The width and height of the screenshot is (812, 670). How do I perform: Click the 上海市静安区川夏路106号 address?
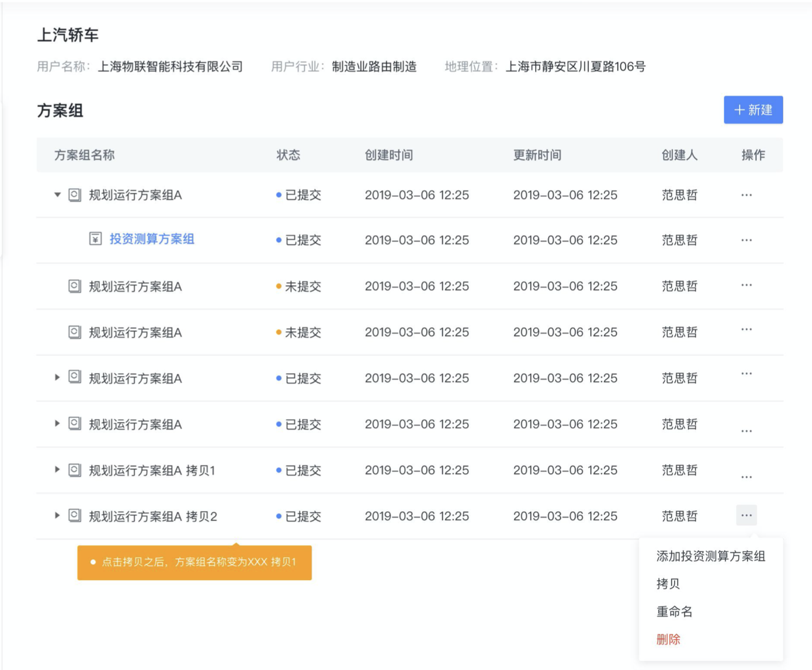pos(575,66)
